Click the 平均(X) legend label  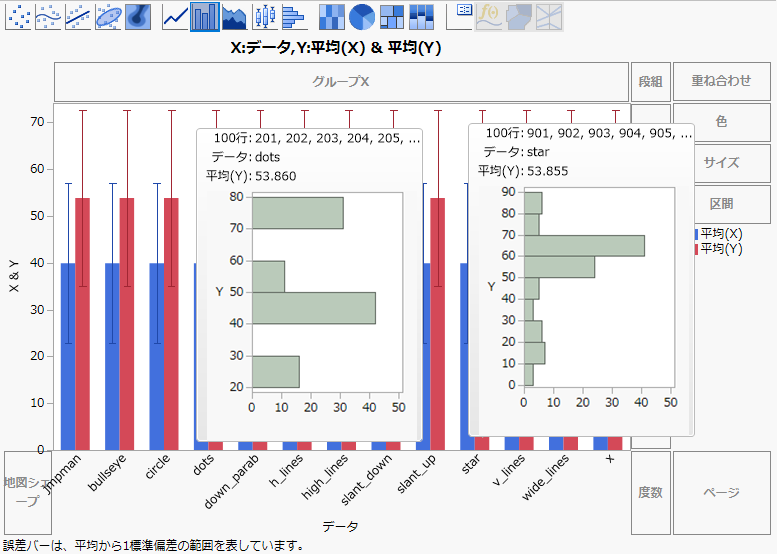coord(722,234)
